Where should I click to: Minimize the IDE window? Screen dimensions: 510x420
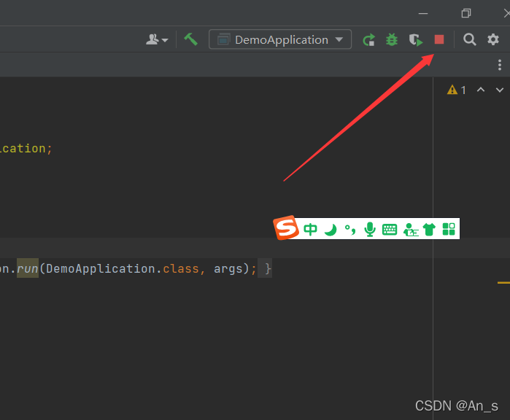[x=423, y=13]
